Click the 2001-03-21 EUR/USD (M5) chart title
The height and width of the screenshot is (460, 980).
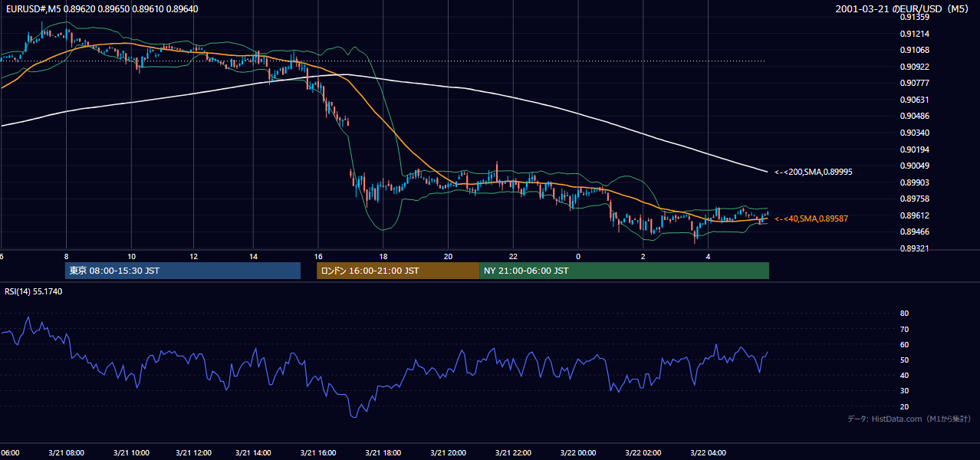[x=903, y=9]
